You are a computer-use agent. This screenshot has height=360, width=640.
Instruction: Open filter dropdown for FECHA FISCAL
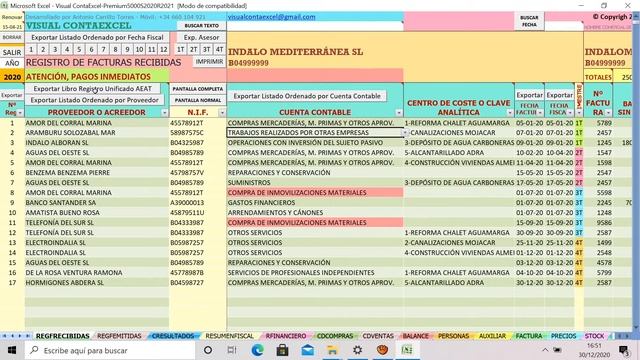[570, 113]
